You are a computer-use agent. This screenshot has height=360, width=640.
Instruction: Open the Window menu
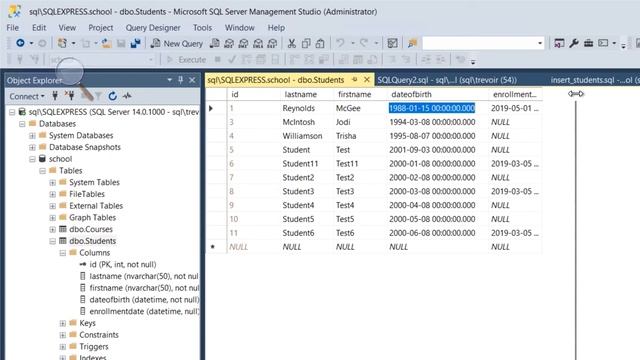coord(240,28)
